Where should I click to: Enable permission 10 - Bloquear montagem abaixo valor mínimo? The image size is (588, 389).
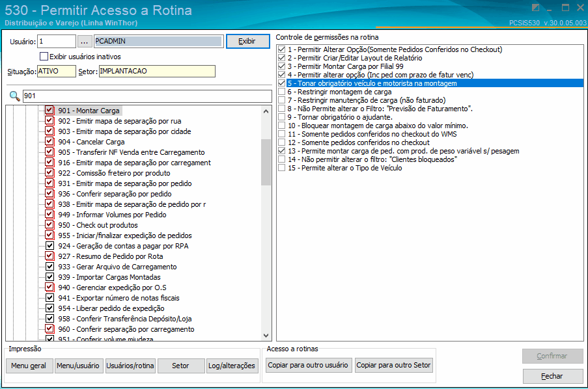click(281, 126)
